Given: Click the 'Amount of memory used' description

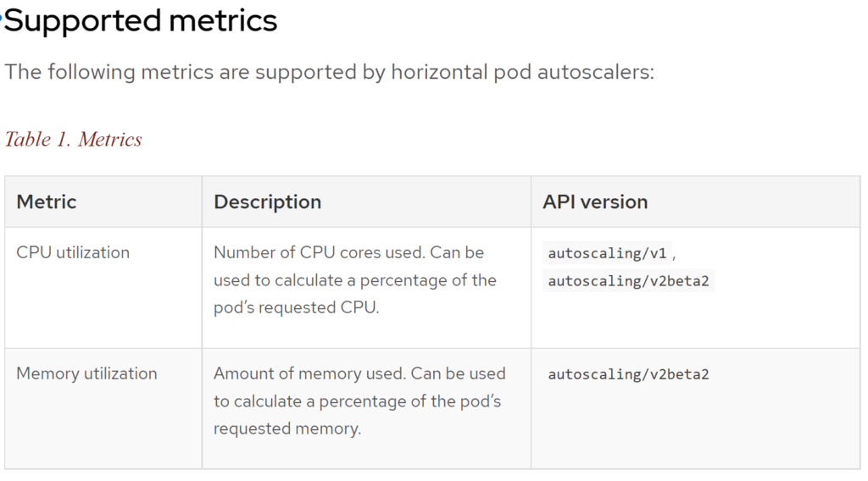Looking at the screenshot, I should [359, 401].
